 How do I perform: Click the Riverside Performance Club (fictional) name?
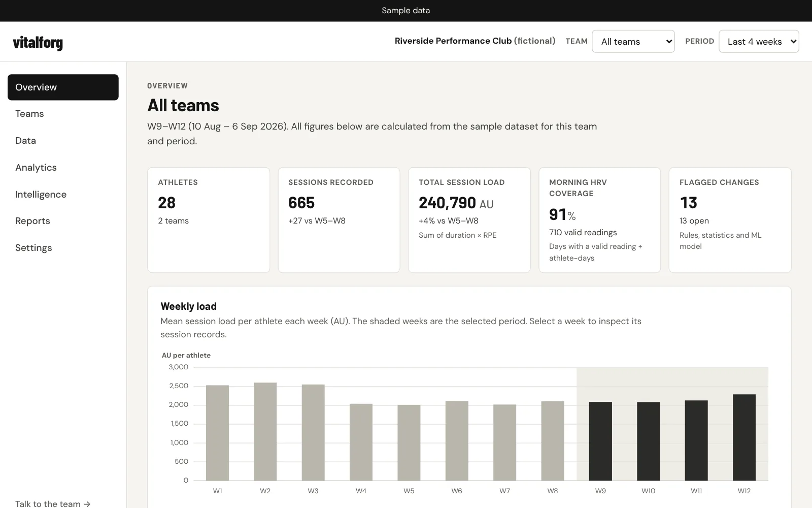coord(475,41)
